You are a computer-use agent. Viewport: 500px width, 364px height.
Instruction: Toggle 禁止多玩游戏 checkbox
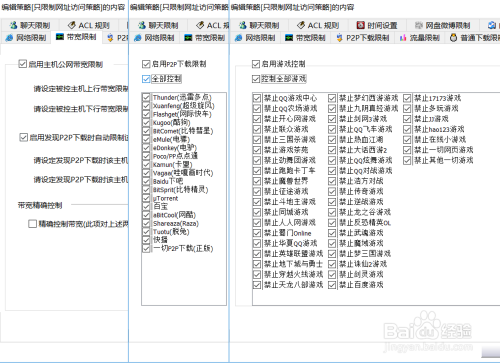click(407, 108)
